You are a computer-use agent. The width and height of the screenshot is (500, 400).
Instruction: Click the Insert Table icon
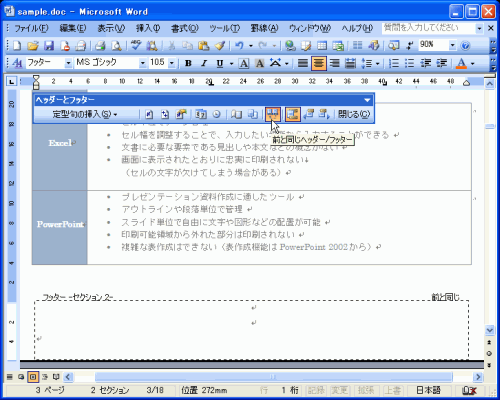(x=322, y=45)
